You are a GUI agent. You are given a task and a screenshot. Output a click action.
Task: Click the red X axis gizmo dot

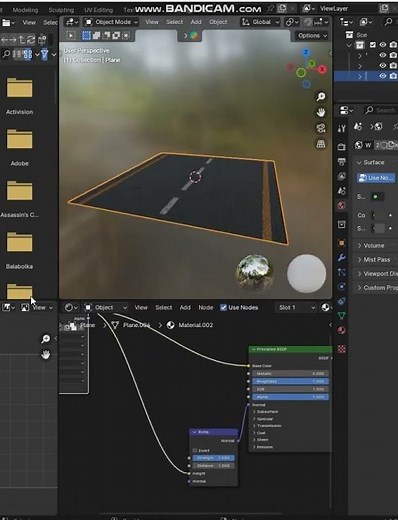click(x=322, y=69)
